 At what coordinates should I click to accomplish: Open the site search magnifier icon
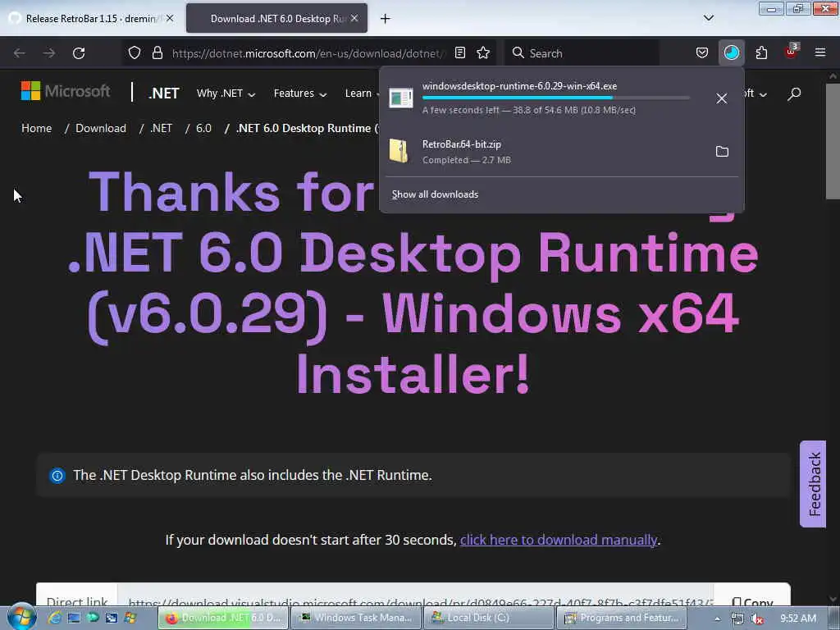pyautogui.click(x=794, y=94)
